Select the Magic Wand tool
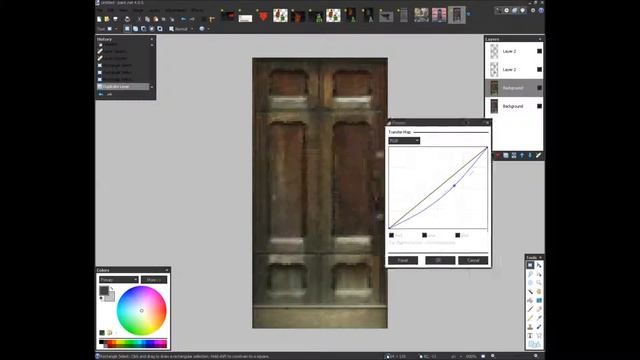This screenshot has height=360, width=640. tap(530, 291)
